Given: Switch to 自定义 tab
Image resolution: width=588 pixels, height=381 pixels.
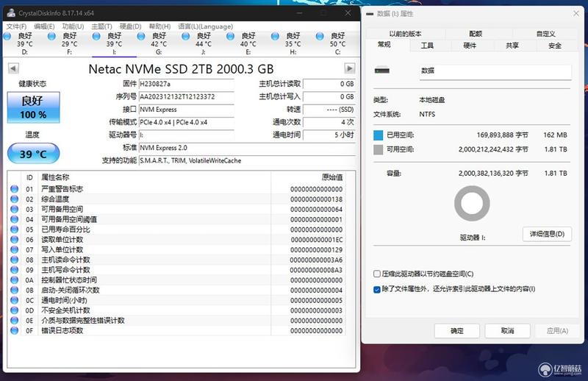Looking at the screenshot, I should click(545, 34).
